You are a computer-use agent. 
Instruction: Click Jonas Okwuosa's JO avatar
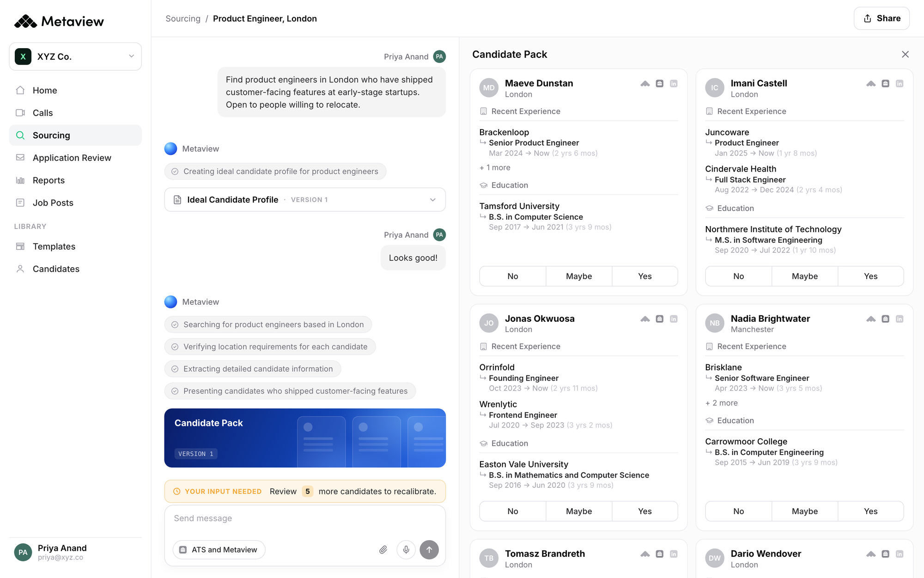click(x=489, y=323)
